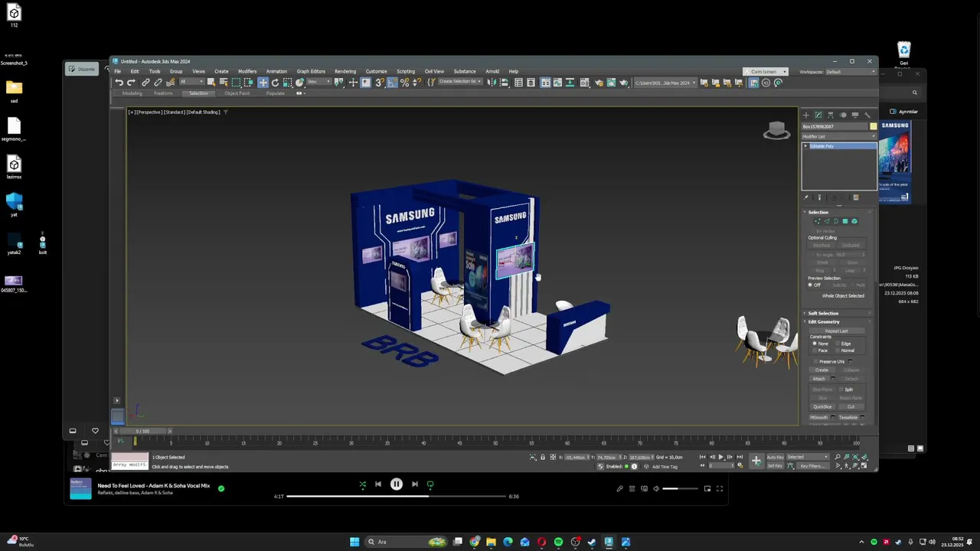Open the Mirror tool
Screen dimensions: 980x551
492,83
